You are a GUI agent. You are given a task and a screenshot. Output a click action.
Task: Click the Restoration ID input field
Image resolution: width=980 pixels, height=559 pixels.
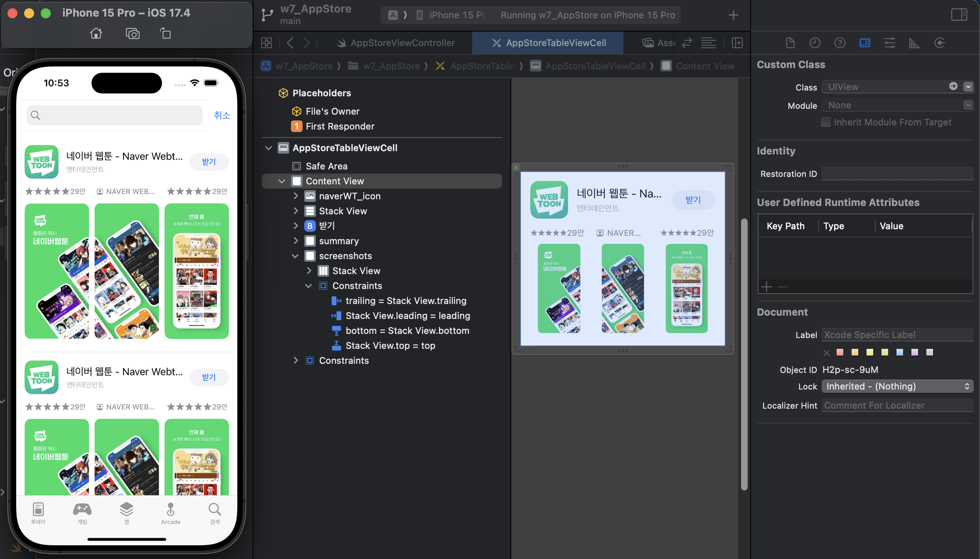[x=897, y=174]
